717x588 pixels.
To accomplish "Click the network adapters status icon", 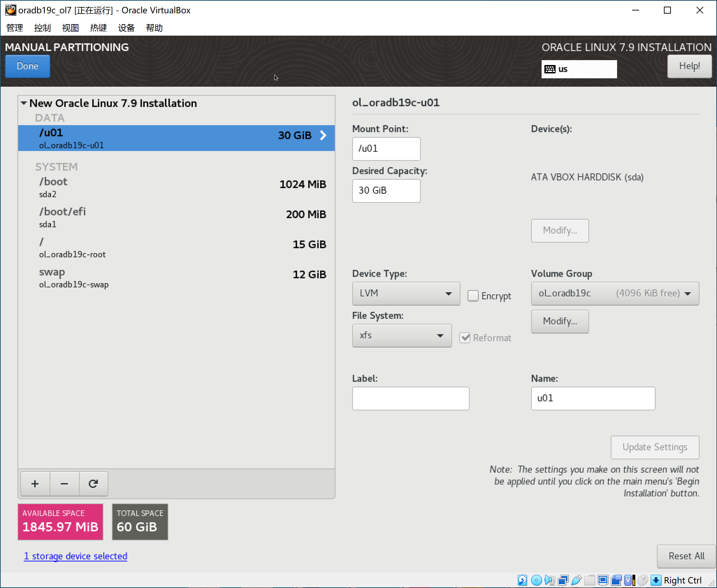I will coord(563,580).
